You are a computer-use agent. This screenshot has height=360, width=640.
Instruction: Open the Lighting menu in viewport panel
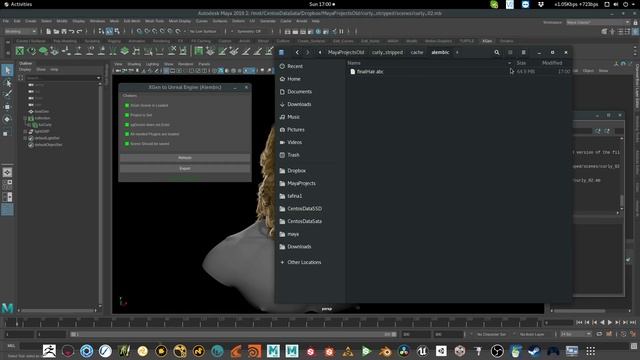pyautogui.click(x=152, y=64)
